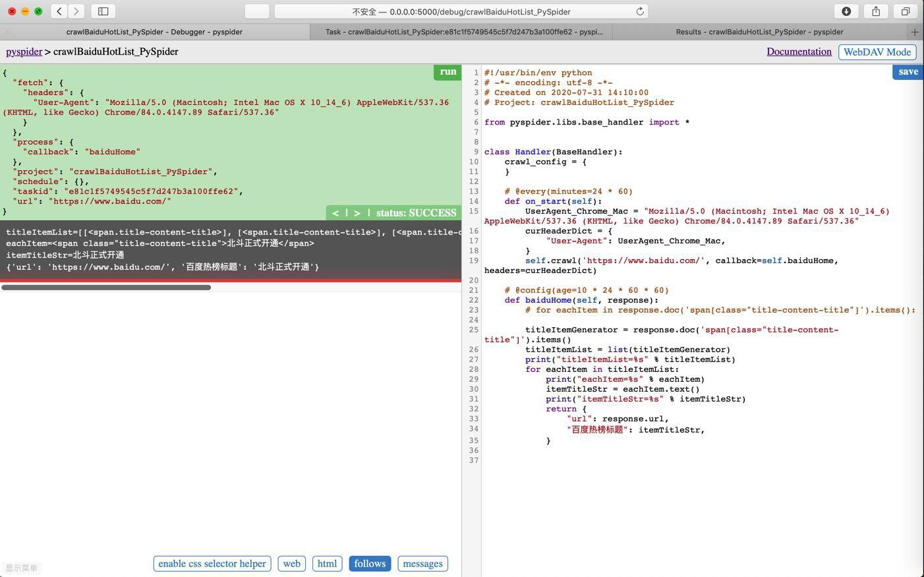Click the blank button left of address bar

[256, 11]
